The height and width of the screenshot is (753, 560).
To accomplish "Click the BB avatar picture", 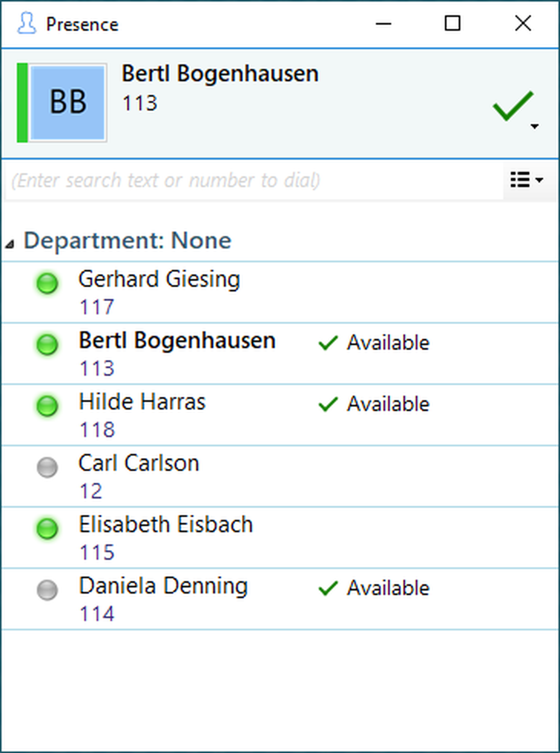I will [x=68, y=102].
